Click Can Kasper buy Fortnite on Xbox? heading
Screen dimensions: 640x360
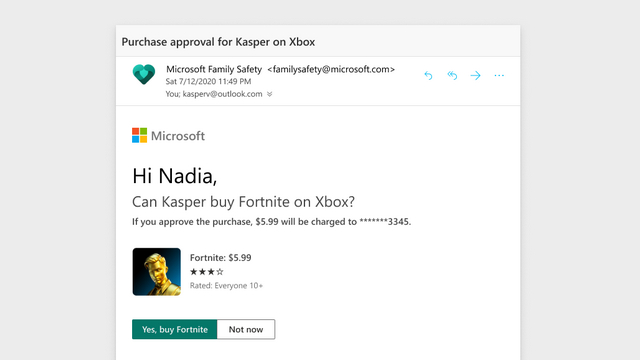244,202
